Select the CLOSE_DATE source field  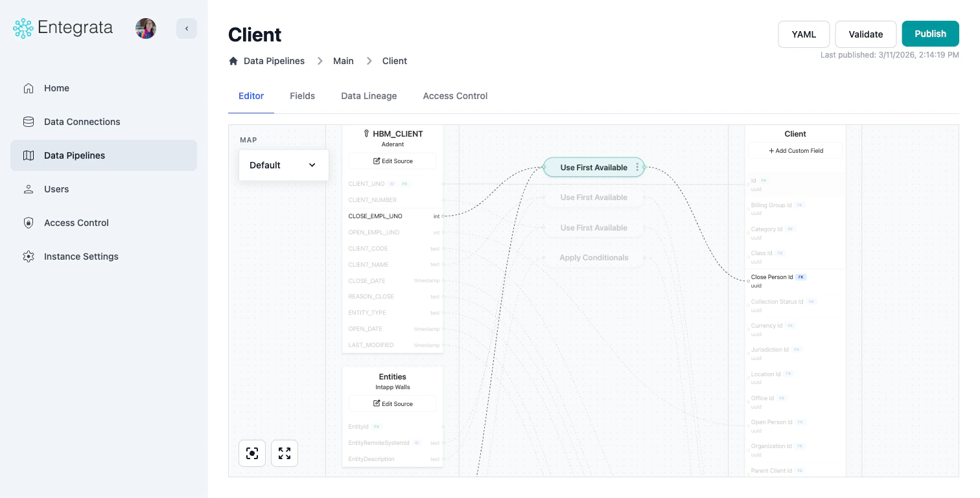tap(393, 281)
